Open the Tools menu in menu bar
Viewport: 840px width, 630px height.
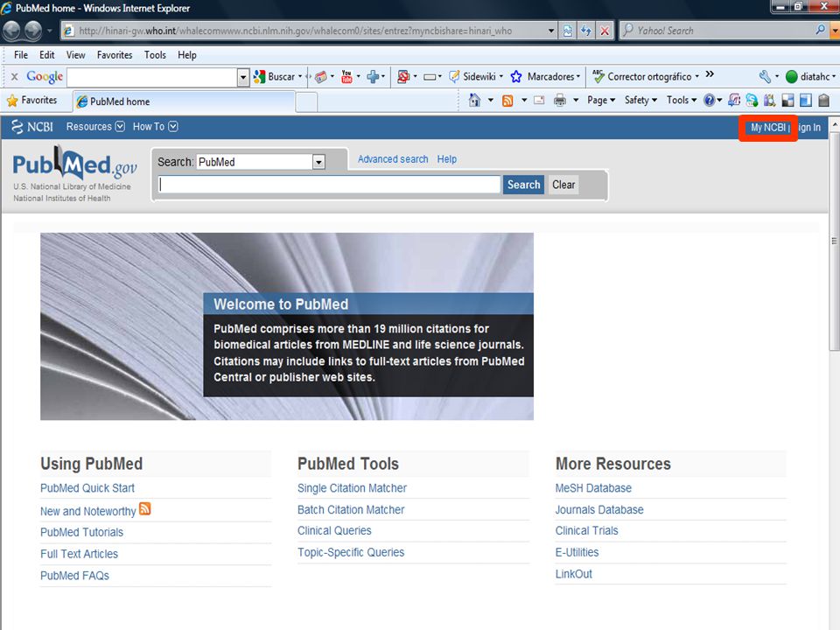click(x=155, y=55)
